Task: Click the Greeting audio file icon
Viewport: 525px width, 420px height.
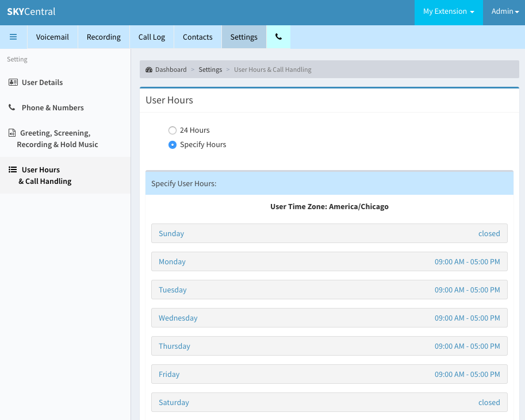Action: coord(12,133)
